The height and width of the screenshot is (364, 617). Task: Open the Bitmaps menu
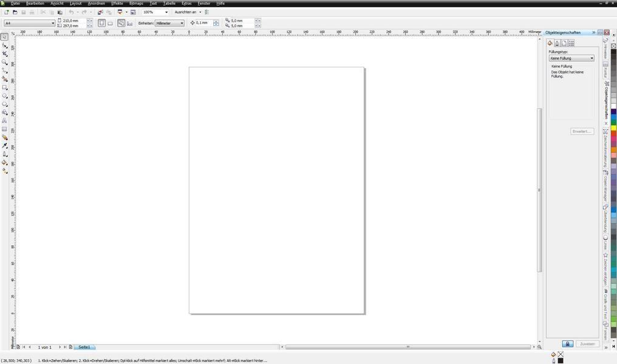point(136,3)
